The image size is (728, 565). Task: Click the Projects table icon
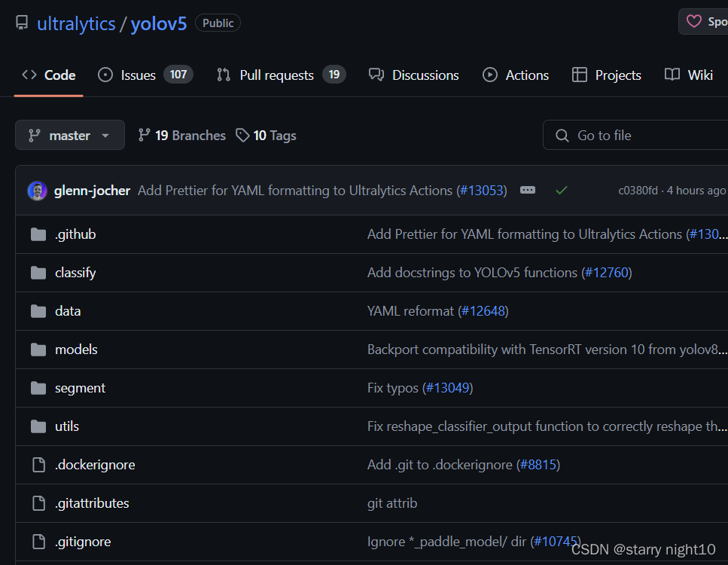580,75
